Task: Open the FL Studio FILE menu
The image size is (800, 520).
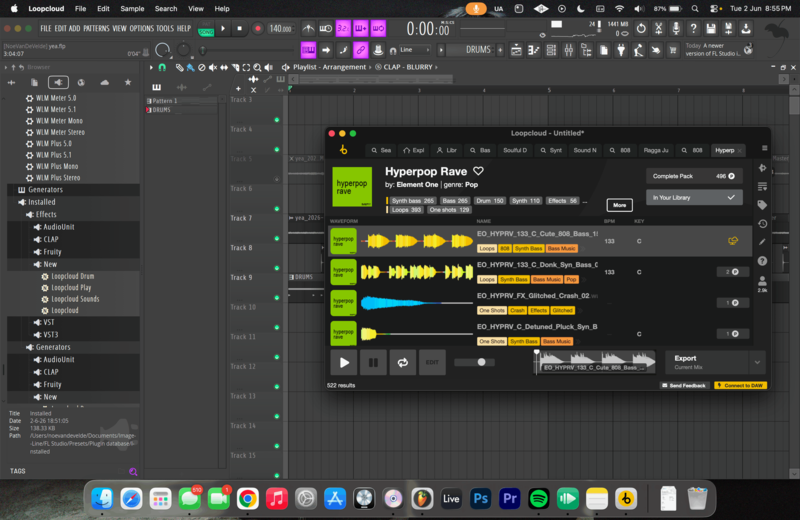Action: tap(46, 29)
